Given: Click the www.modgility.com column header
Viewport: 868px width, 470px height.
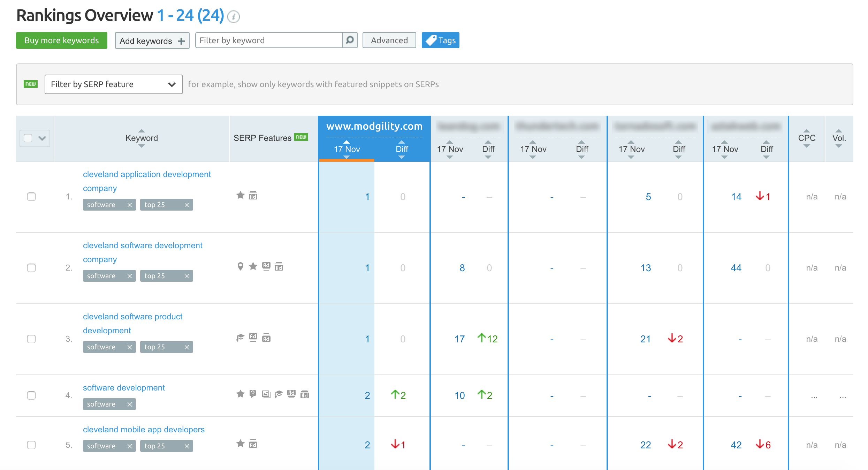Looking at the screenshot, I should (x=374, y=126).
